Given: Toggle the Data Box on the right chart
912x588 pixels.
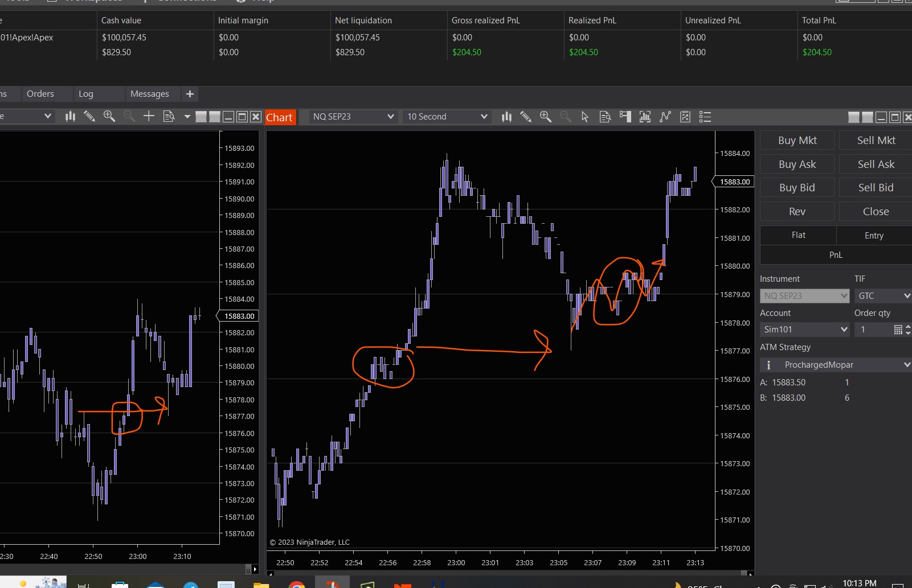Looking at the screenshot, I should [605, 117].
